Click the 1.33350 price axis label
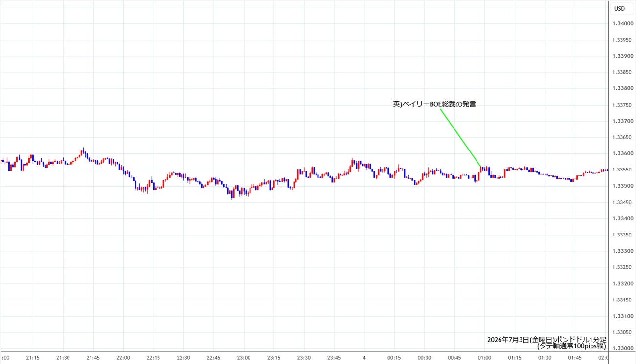This screenshot has width=636, height=364. coord(622,235)
